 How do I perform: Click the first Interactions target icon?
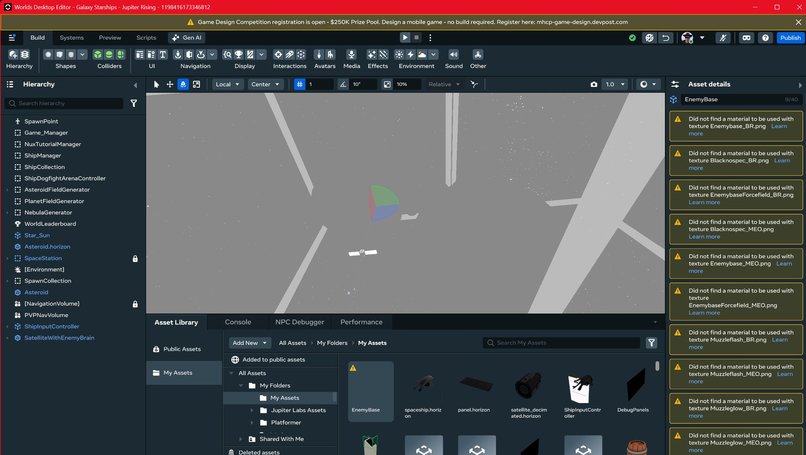pyautogui.click(x=278, y=54)
